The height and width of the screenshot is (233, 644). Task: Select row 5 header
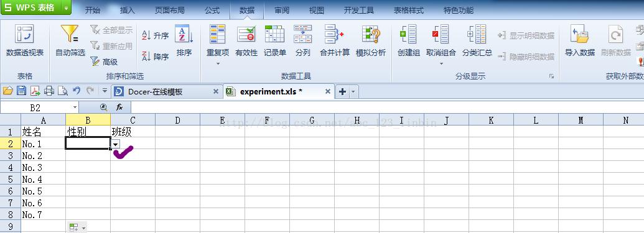[x=11, y=180]
